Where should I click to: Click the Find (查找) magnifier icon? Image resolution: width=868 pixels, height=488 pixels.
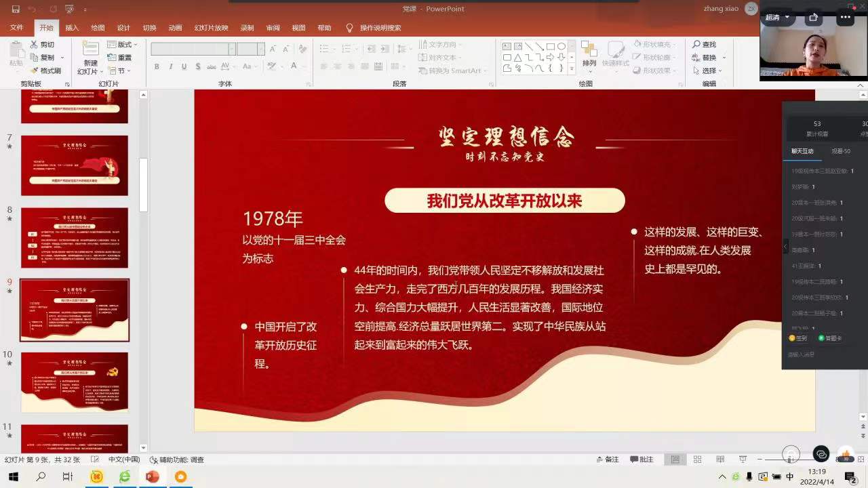(x=696, y=45)
